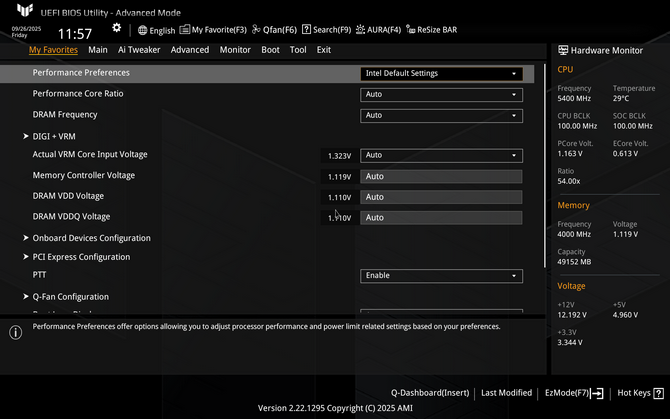Open Search(F9) dialog
The width and height of the screenshot is (670, 419).
coord(326,29)
